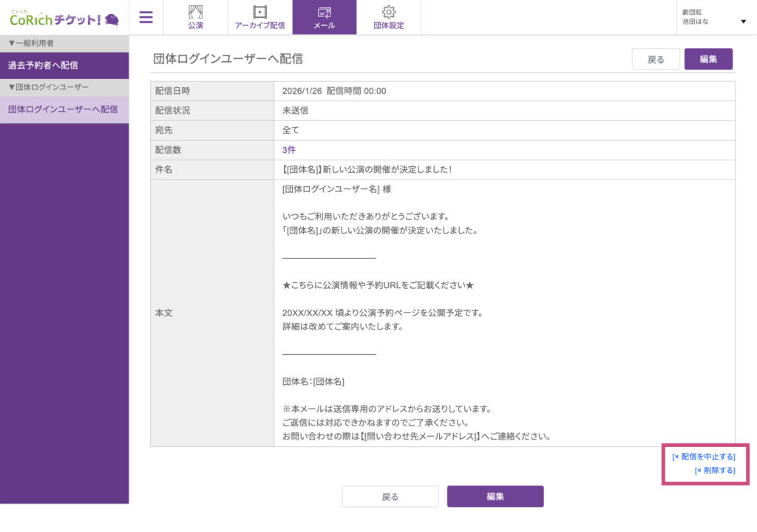Viewport: 757px width, 532px height.
Task: Click the 団体ログインユーザーへ配信 page heading
Action: tap(228, 59)
